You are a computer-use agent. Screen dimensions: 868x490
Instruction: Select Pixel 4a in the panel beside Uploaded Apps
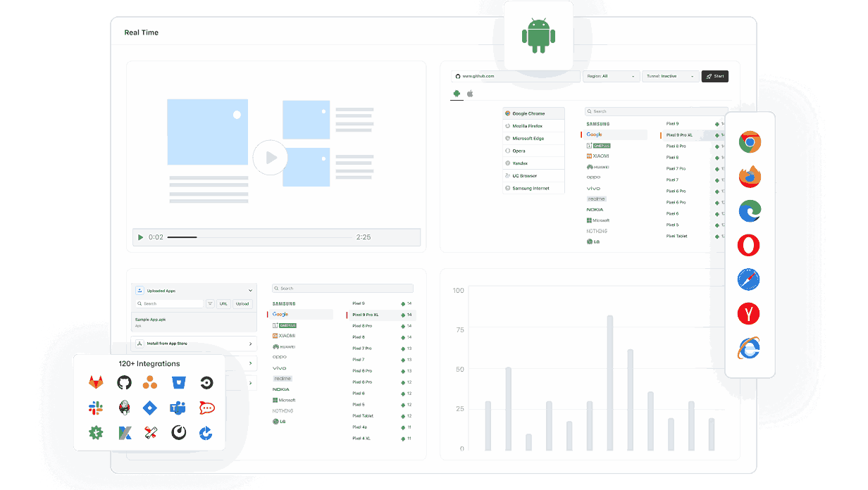[359, 427]
